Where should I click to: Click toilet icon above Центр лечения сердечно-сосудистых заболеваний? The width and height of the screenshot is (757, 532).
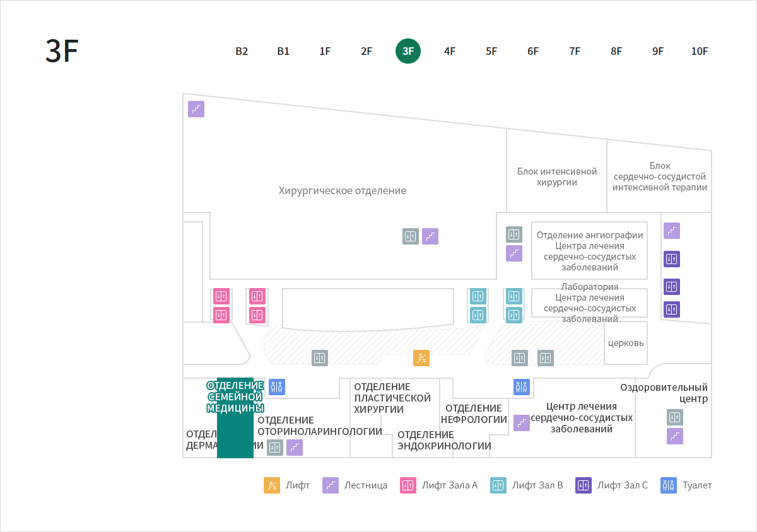coord(522,387)
